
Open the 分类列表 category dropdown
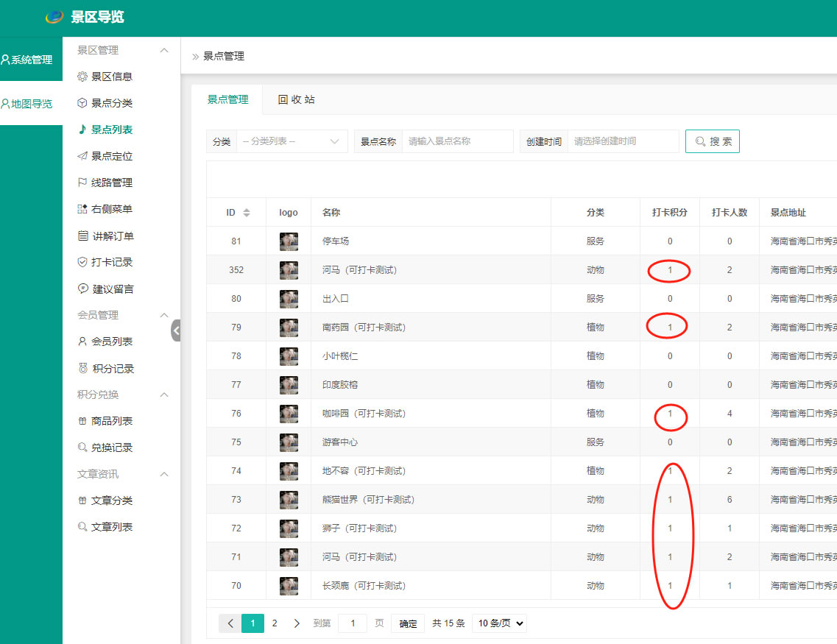pyautogui.click(x=292, y=141)
